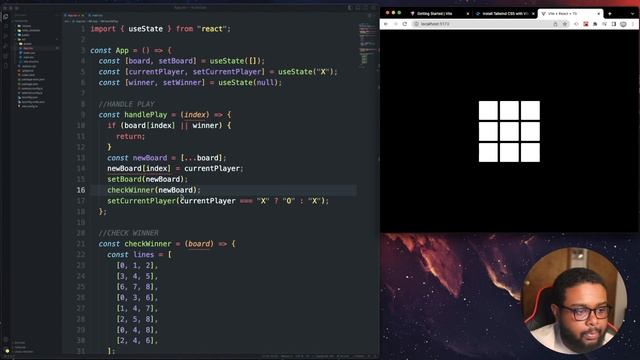Open Source Control view in activity bar
640x360 pixels.
(6, 36)
